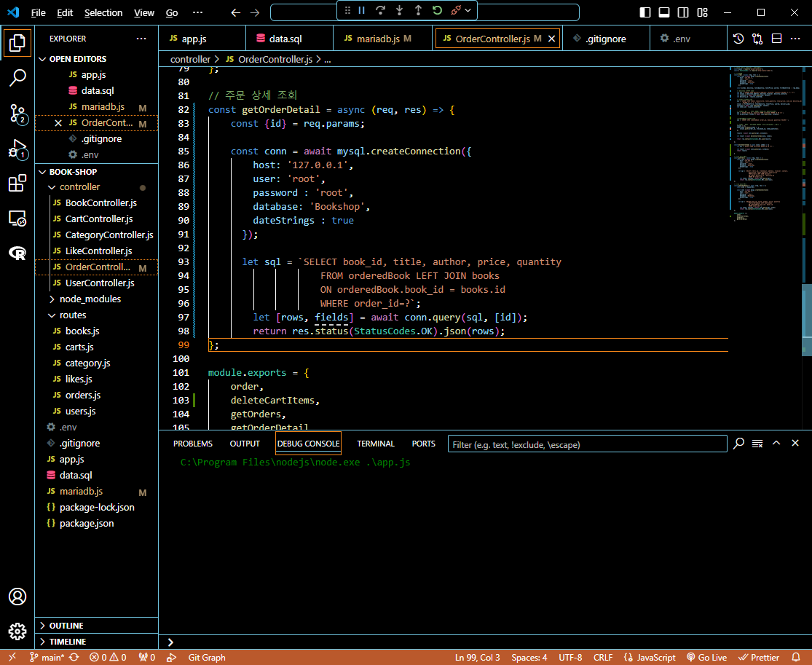Restart the debug session
This screenshot has height=665, width=812.
click(437, 10)
